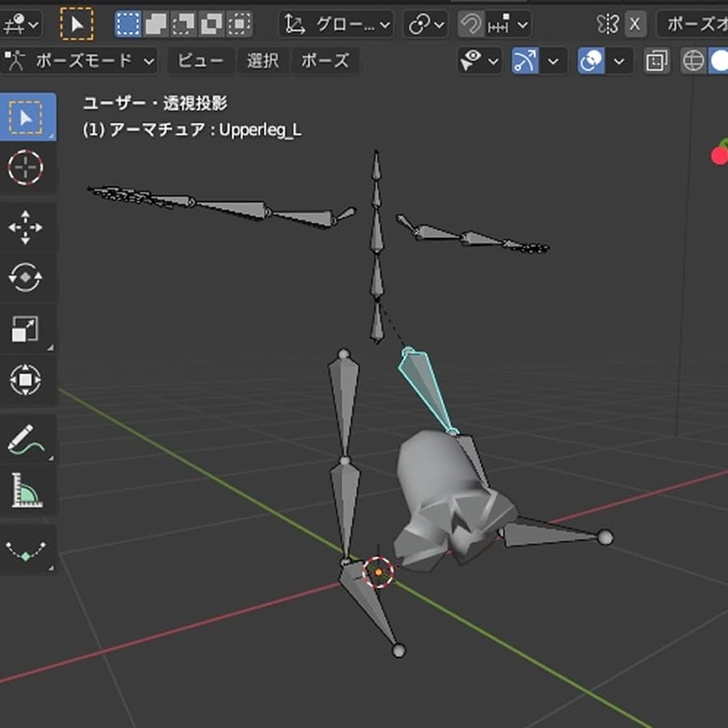This screenshot has width=728, height=728.
Task: Open the 選択 menu
Action: [263, 61]
